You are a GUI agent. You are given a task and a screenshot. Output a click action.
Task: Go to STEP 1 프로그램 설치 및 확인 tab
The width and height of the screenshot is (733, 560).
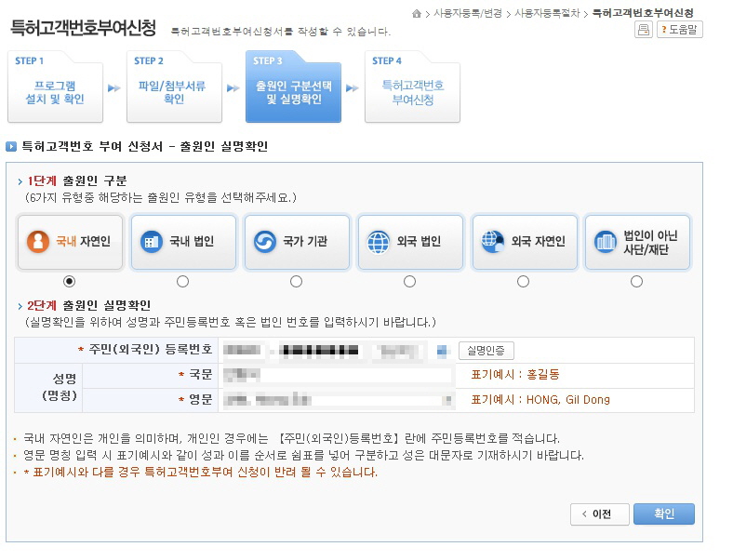pos(55,87)
